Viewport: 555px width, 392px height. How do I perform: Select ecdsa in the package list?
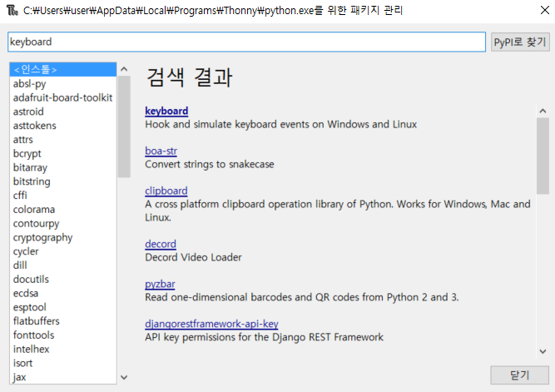[63, 293]
